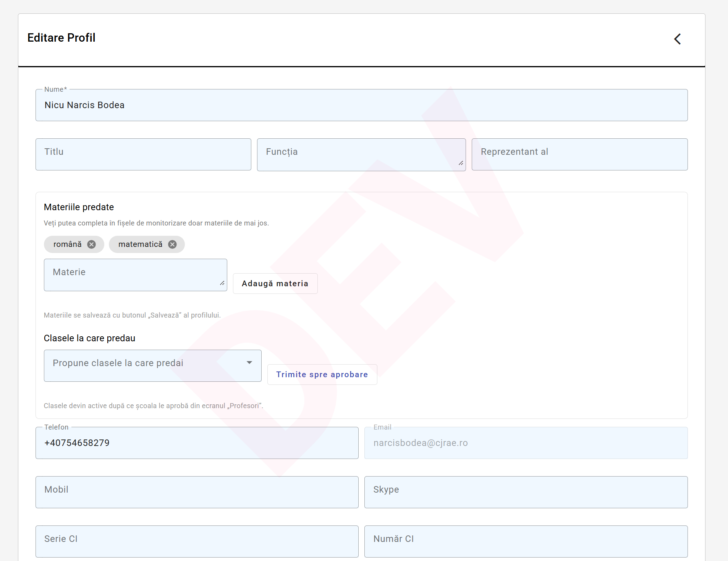728x561 pixels.
Task: Click the Editare Profil heading
Action: pos(61,38)
